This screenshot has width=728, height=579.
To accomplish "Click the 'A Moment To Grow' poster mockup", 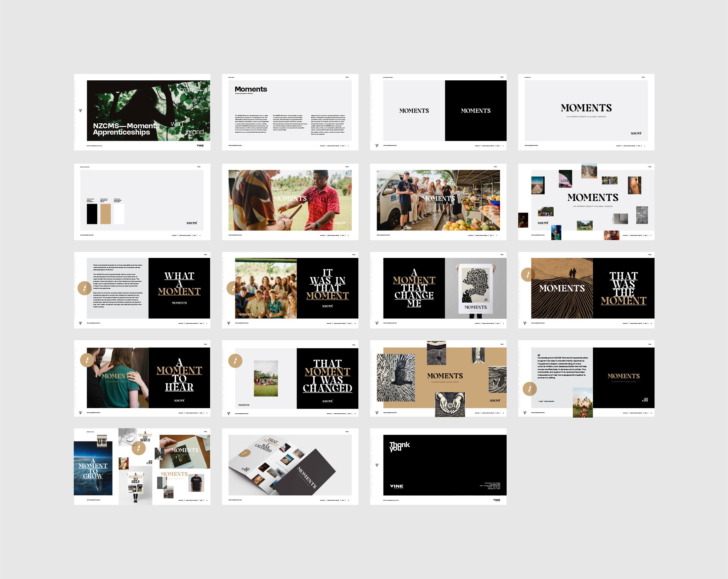I will (93, 468).
